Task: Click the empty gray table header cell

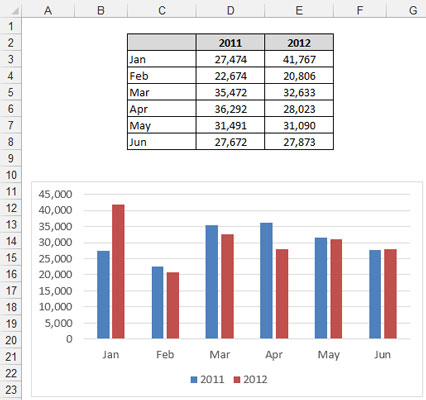Action: 162,42
